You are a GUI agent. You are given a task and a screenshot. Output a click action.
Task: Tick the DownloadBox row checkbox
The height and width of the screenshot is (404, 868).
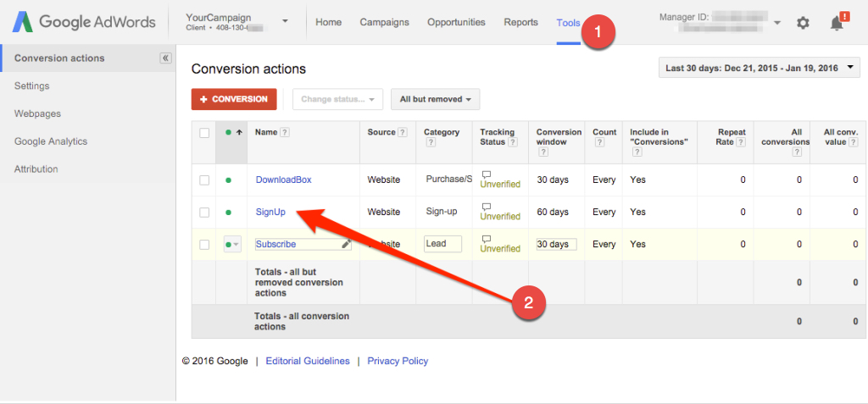click(x=204, y=180)
